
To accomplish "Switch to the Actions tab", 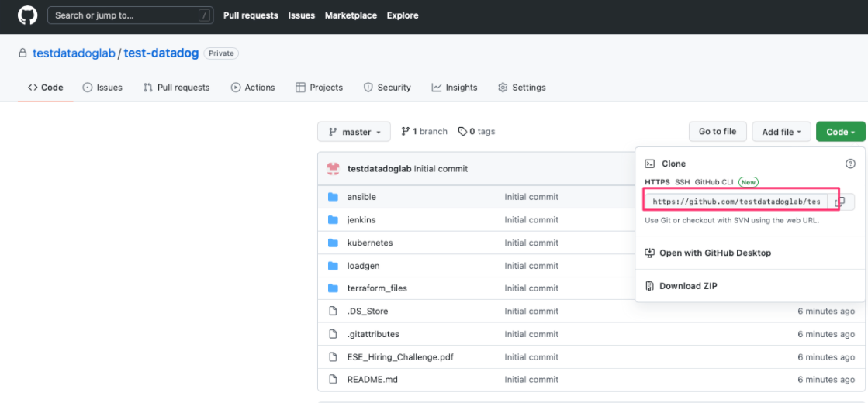I will (x=253, y=88).
